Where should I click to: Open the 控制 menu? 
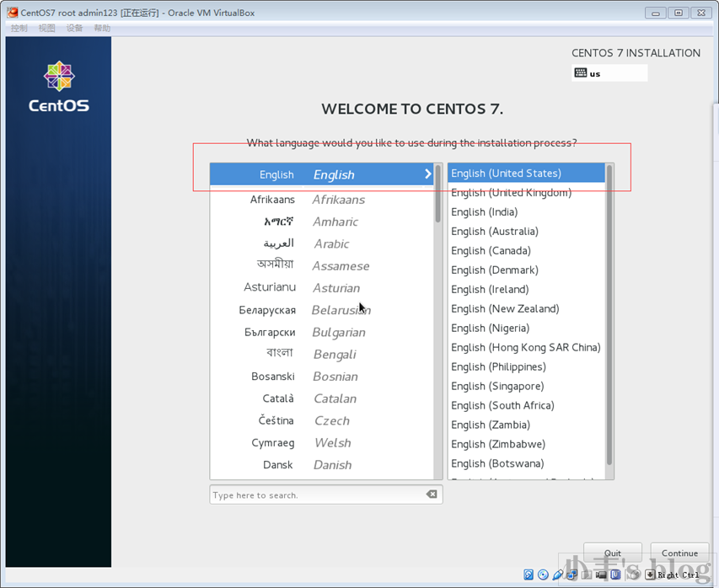pyautogui.click(x=19, y=29)
